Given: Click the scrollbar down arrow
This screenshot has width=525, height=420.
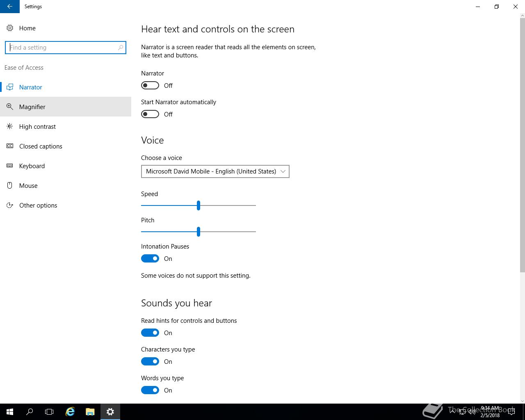Looking at the screenshot, I should [522, 401].
